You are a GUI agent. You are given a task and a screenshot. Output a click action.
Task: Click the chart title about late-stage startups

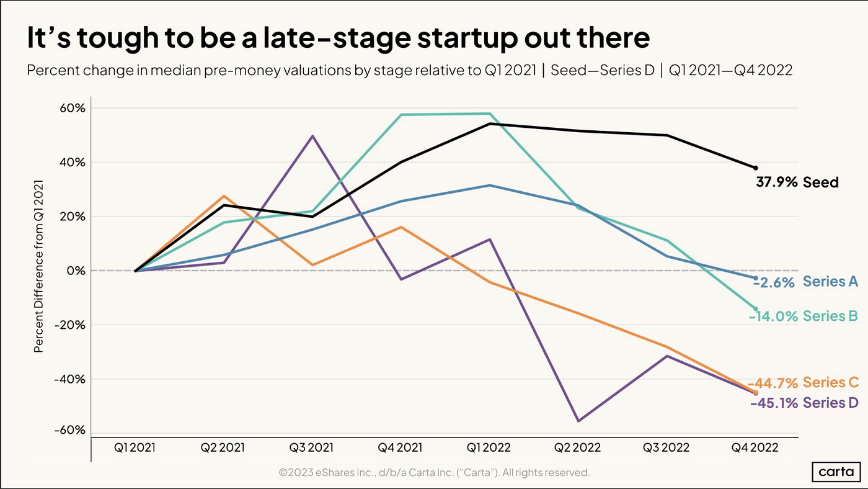tap(338, 38)
